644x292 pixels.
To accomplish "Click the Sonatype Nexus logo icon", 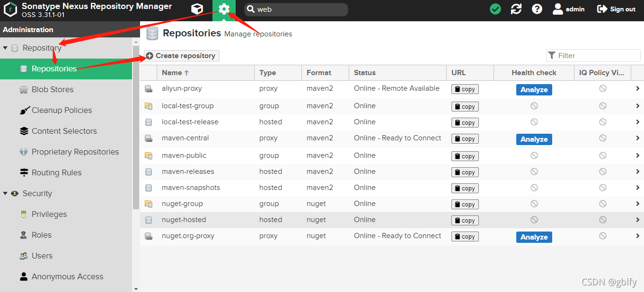I will 10,9.
